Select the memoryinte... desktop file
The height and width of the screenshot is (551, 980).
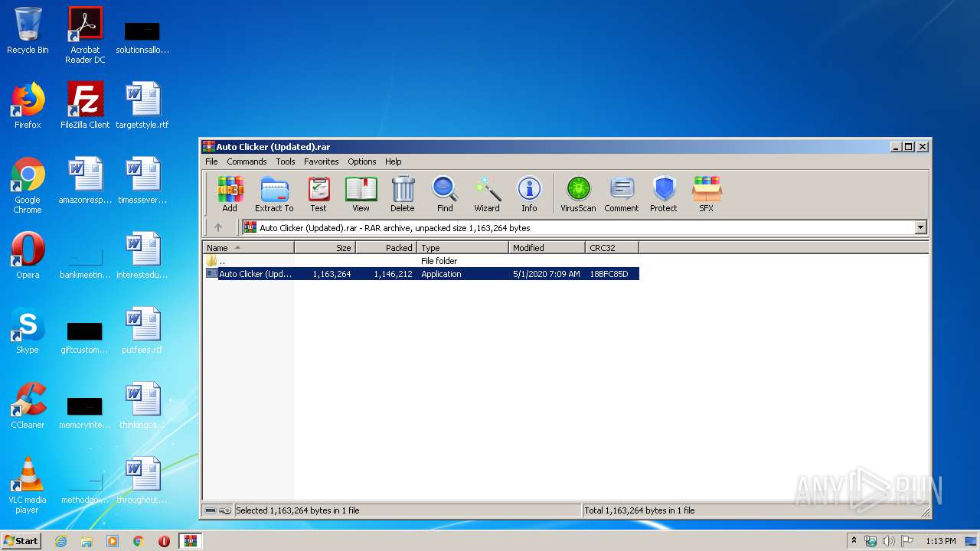[85, 412]
